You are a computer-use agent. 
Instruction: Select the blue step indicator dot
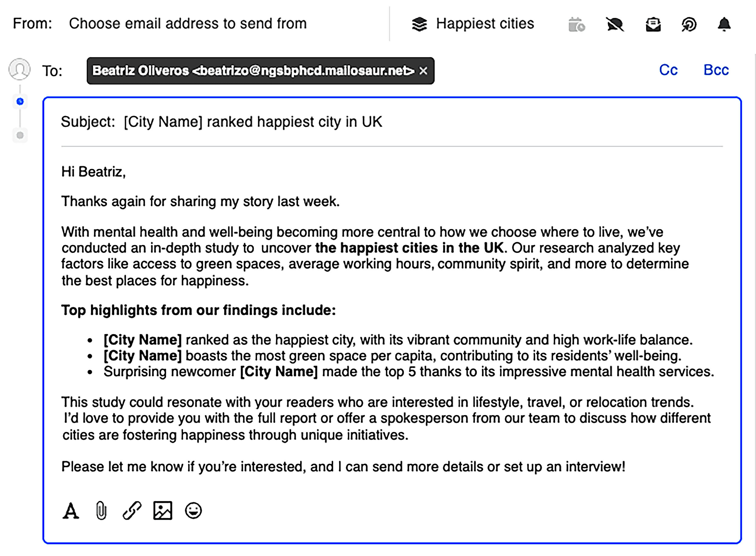[x=20, y=101]
